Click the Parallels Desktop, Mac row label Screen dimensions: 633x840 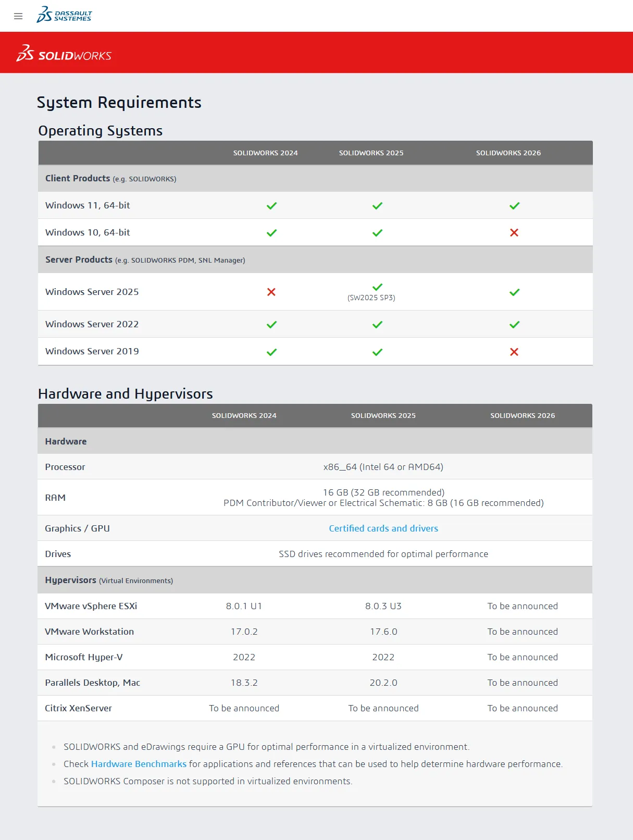93,683
